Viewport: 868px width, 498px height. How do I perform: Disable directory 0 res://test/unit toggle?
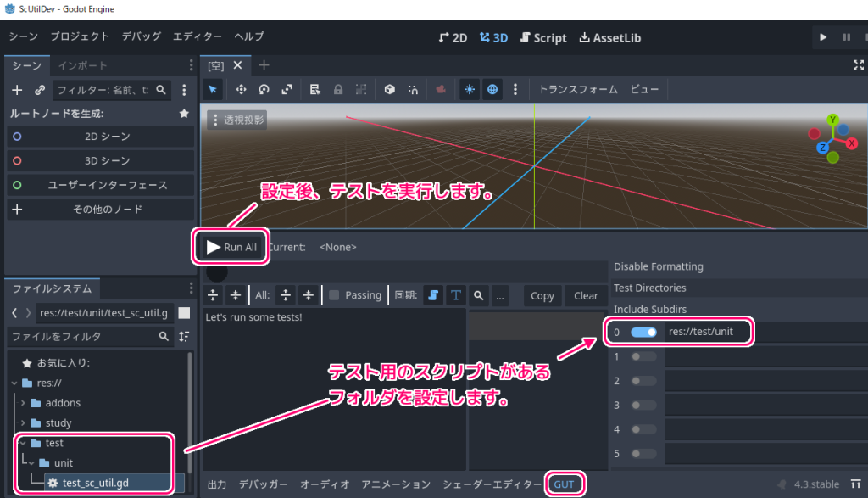tap(643, 332)
